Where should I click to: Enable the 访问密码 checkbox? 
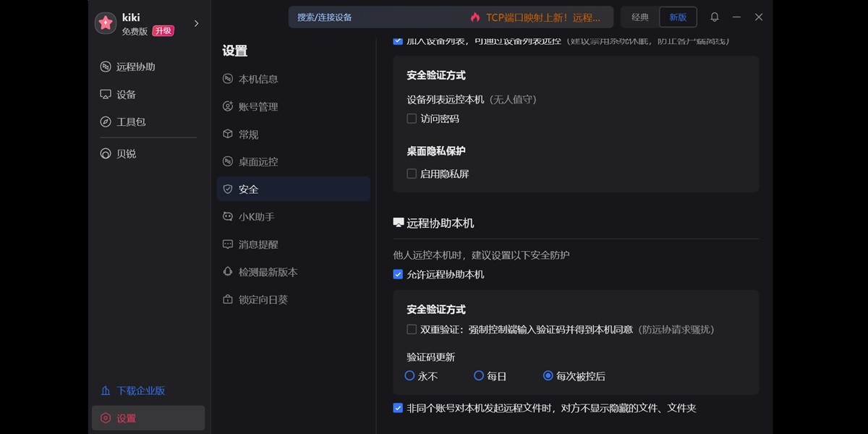click(412, 118)
